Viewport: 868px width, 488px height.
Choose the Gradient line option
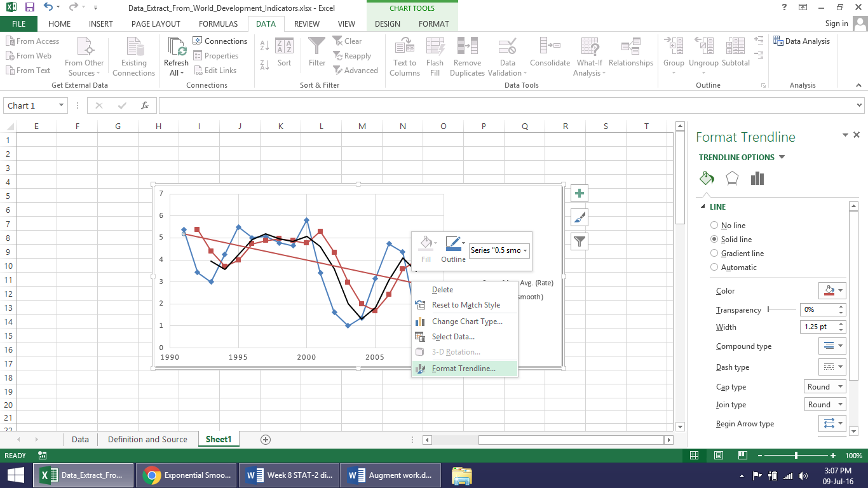click(x=714, y=254)
